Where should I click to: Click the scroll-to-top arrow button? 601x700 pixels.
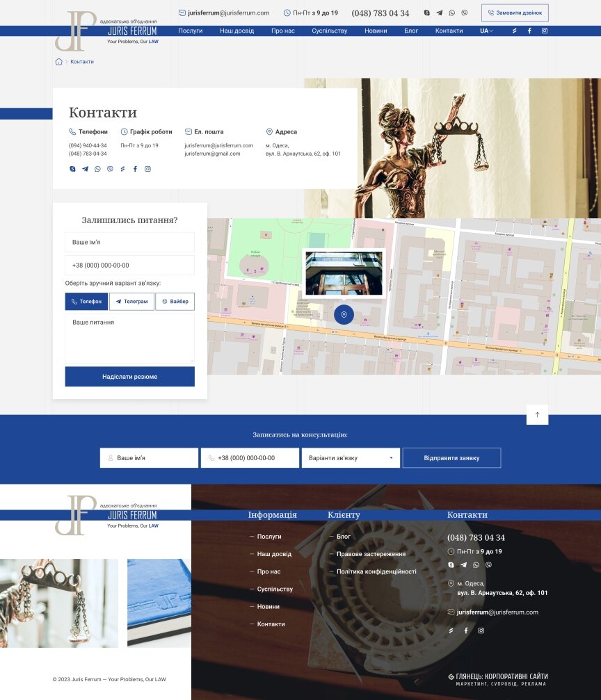pos(537,415)
